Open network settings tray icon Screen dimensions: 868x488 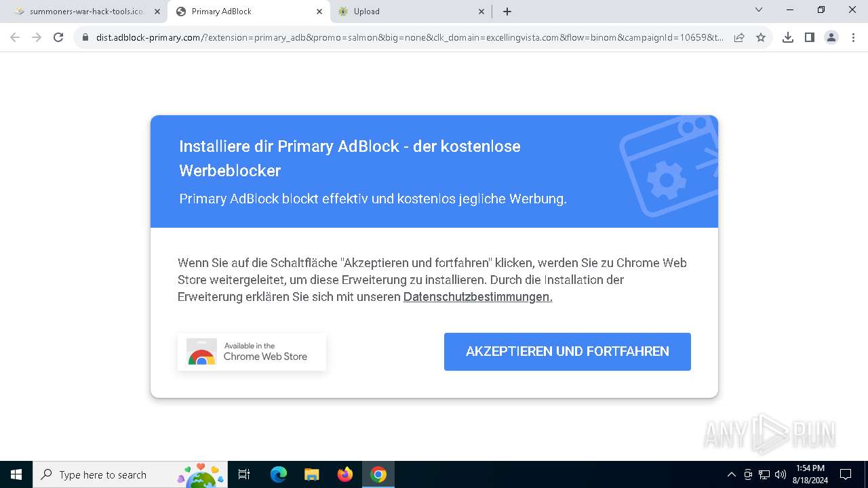pos(764,474)
